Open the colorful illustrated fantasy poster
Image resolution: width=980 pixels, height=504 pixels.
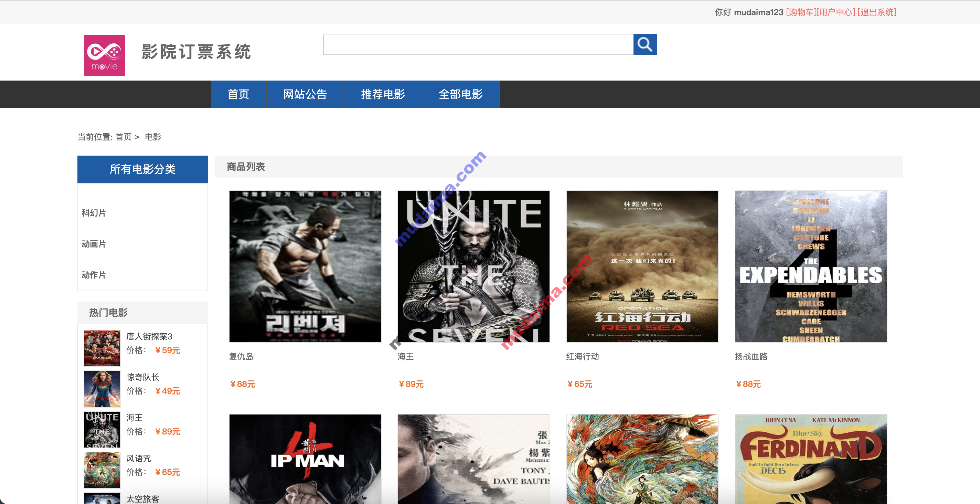click(642, 459)
